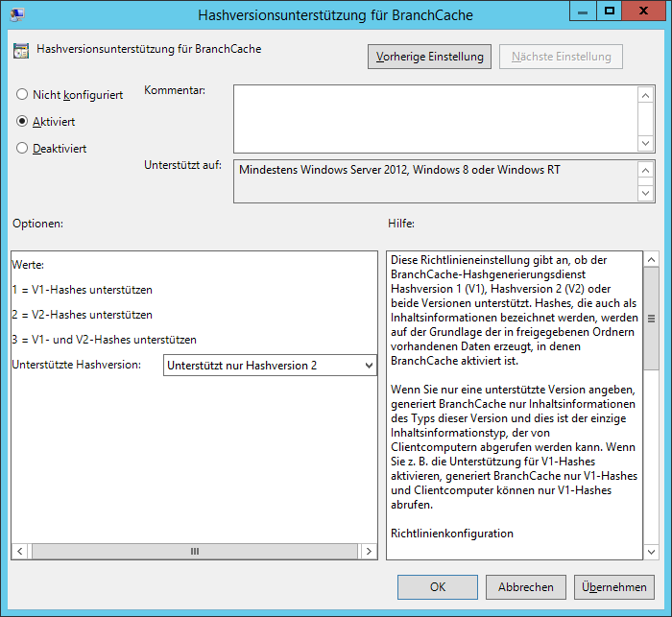Screen dimensions: 672x617
Task: Maximize the dialog window
Action: click(609, 12)
